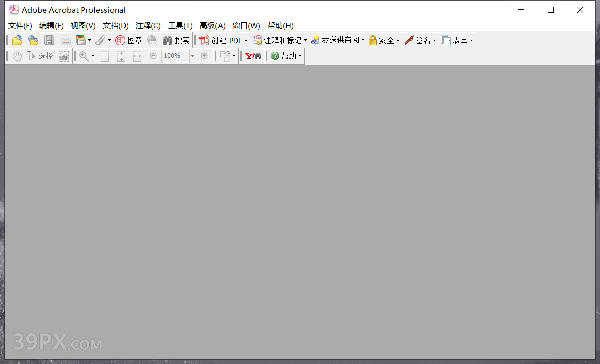
Task: Click the Save document icon
Action: pos(49,40)
